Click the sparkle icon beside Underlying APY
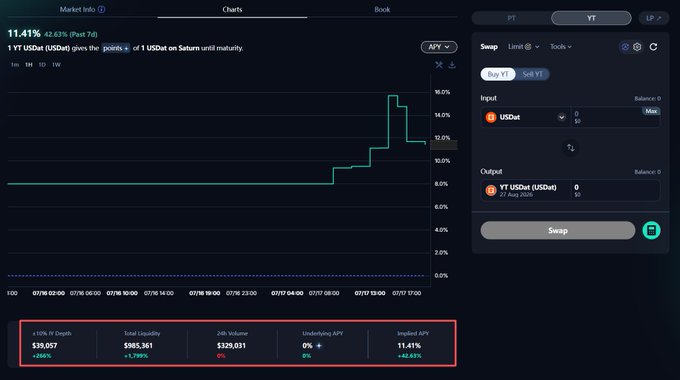This screenshot has width=680, height=380. (319, 346)
